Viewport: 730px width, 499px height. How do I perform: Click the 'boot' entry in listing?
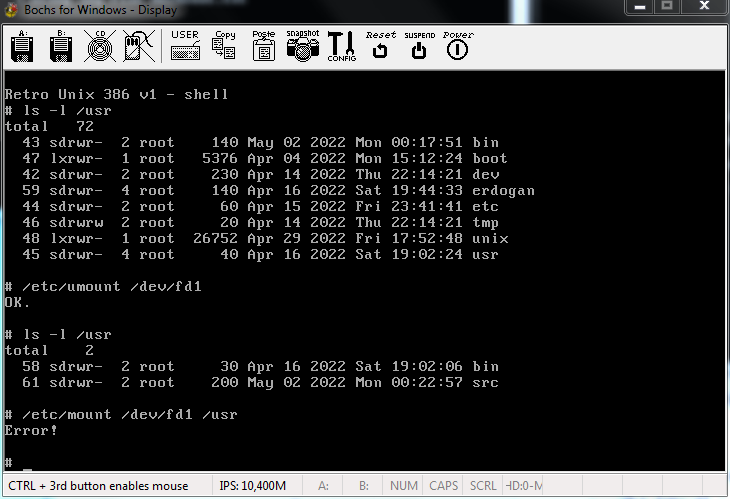490,158
